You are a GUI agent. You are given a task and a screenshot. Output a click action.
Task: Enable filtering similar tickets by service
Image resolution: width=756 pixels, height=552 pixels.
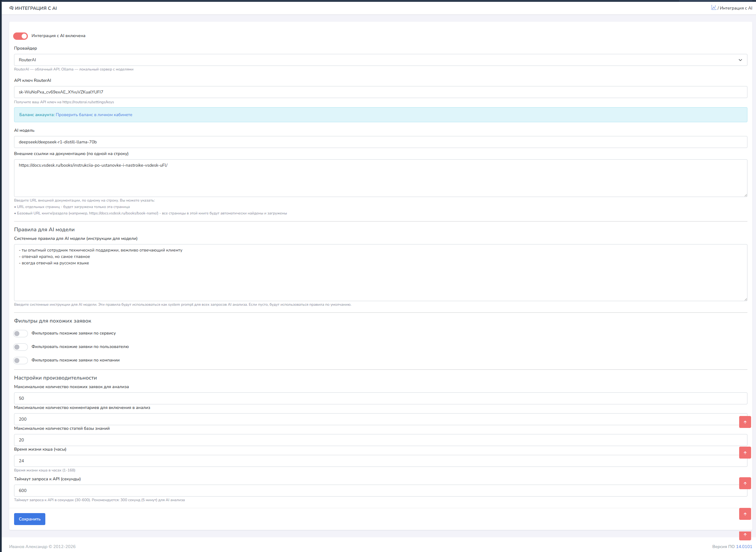(x=21, y=334)
